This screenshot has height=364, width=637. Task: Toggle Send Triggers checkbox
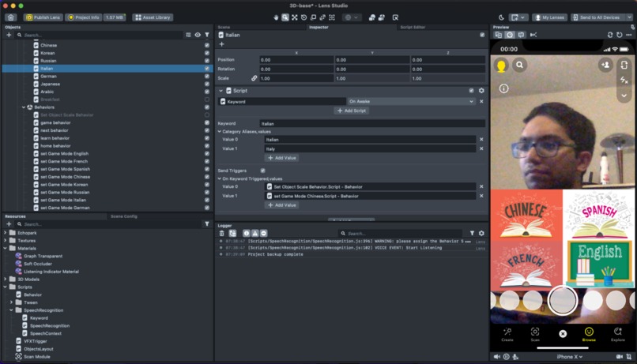tap(263, 171)
